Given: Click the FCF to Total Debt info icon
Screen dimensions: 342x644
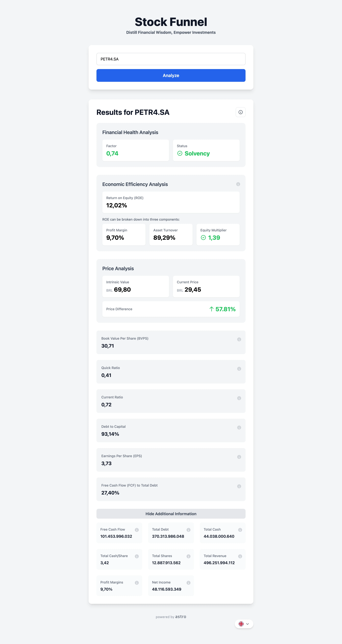Looking at the screenshot, I should tap(239, 486).
